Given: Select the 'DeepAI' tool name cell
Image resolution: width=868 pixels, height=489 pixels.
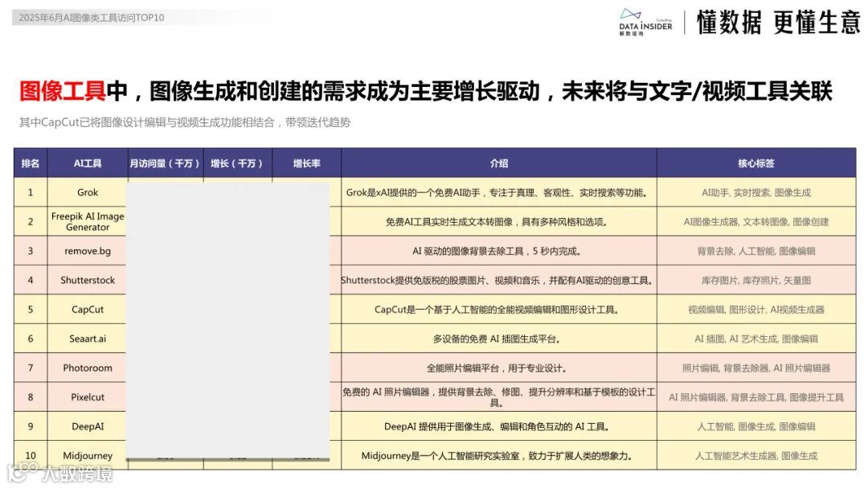Looking at the screenshot, I should [88, 426].
